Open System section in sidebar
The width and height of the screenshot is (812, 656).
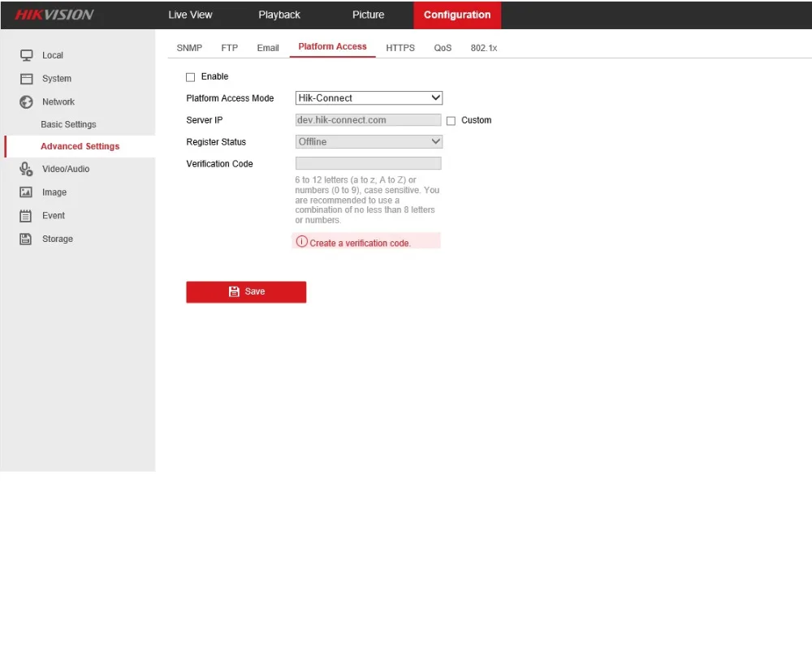(57, 79)
